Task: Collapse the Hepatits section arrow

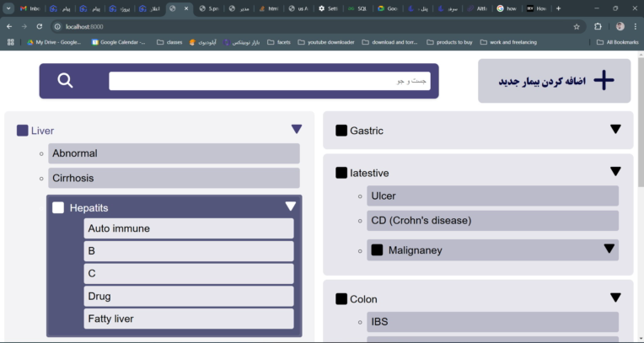Action: tap(290, 206)
